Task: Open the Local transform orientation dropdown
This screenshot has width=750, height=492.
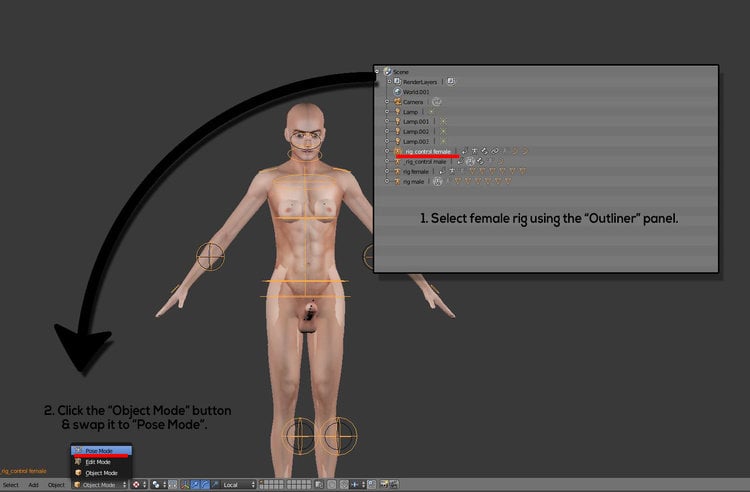Action: [238, 485]
